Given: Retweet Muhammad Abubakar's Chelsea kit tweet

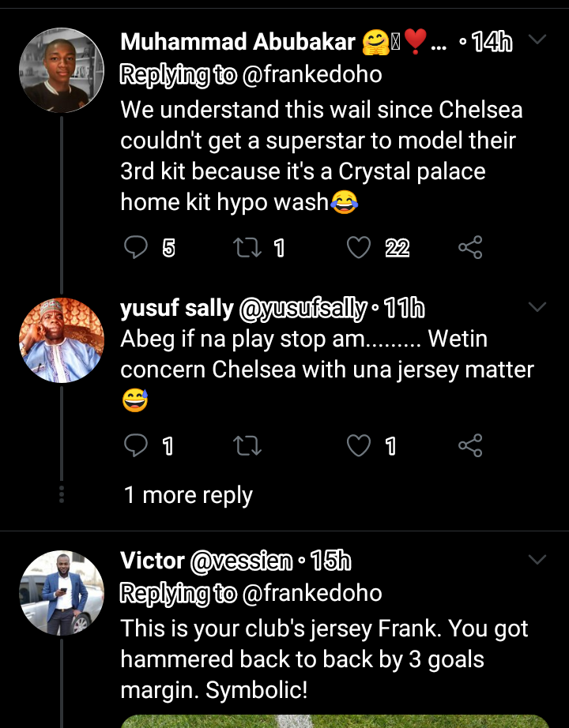Looking at the screenshot, I should 247,247.
